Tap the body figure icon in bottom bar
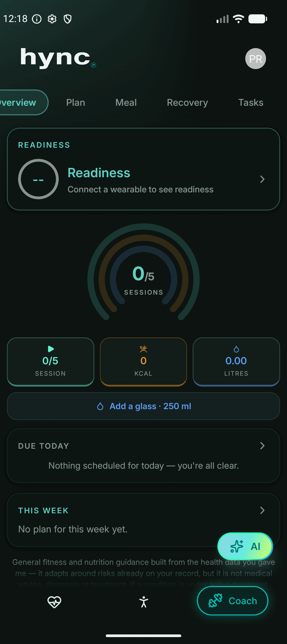Screen dimensions: 287x644 point(144,602)
